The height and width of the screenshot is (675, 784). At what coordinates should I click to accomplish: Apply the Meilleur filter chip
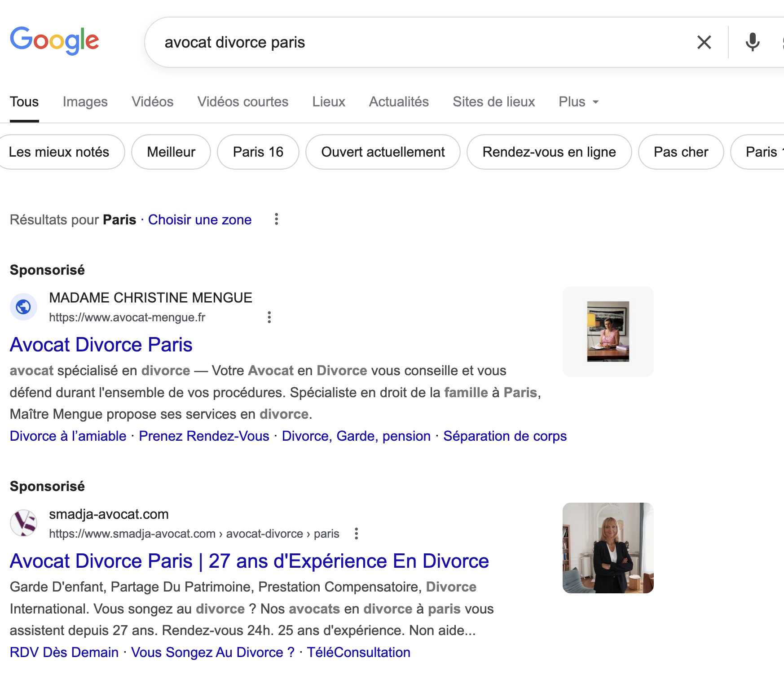click(x=171, y=152)
